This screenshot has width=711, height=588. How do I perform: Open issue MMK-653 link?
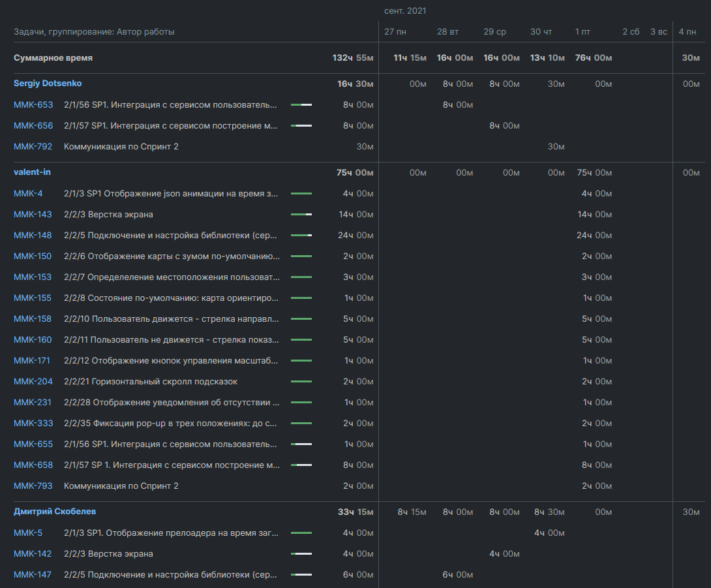pyautogui.click(x=33, y=105)
